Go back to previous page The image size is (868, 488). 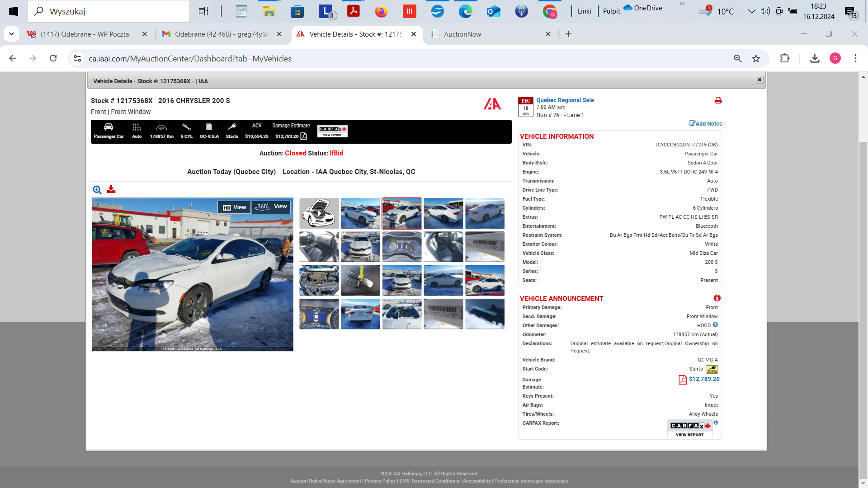tap(13, 58)
